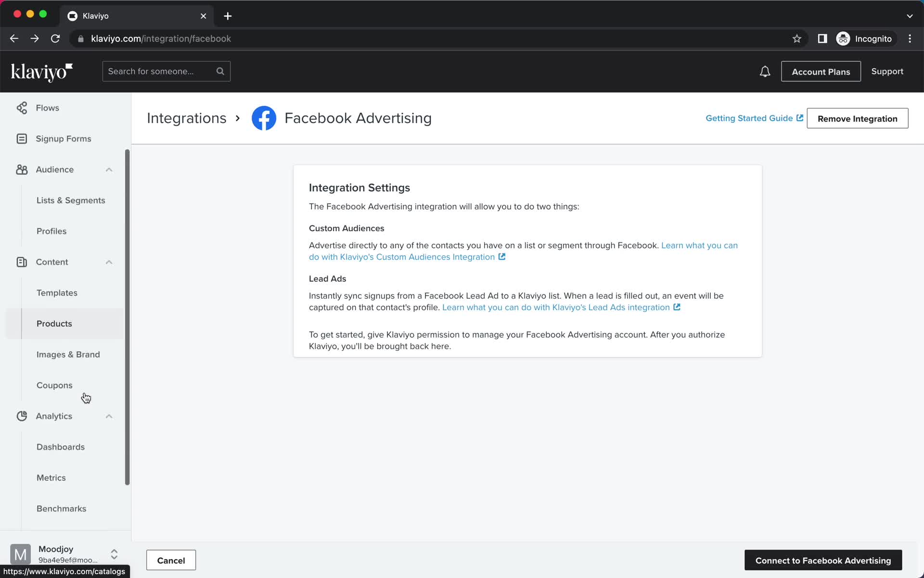Click the Incognito profile icon

click(x=843, y=39)
